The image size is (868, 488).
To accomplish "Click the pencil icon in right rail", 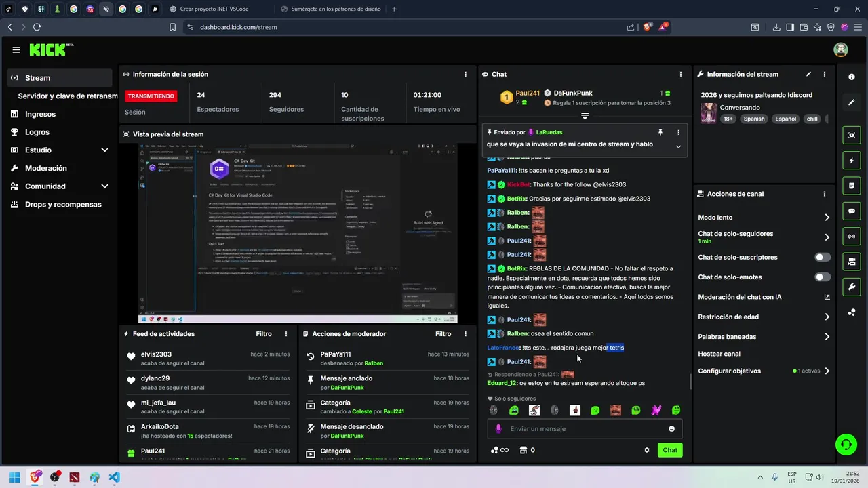I will [852, 102].
